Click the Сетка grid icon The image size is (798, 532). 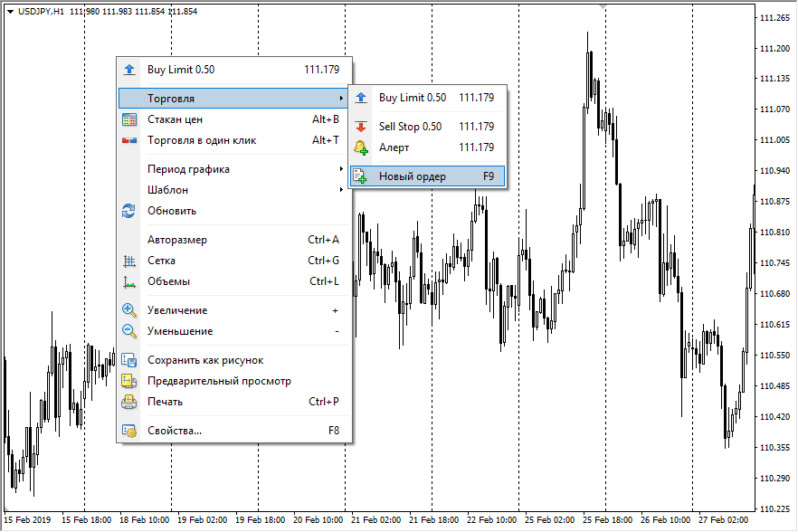click(x=129, y=261)
